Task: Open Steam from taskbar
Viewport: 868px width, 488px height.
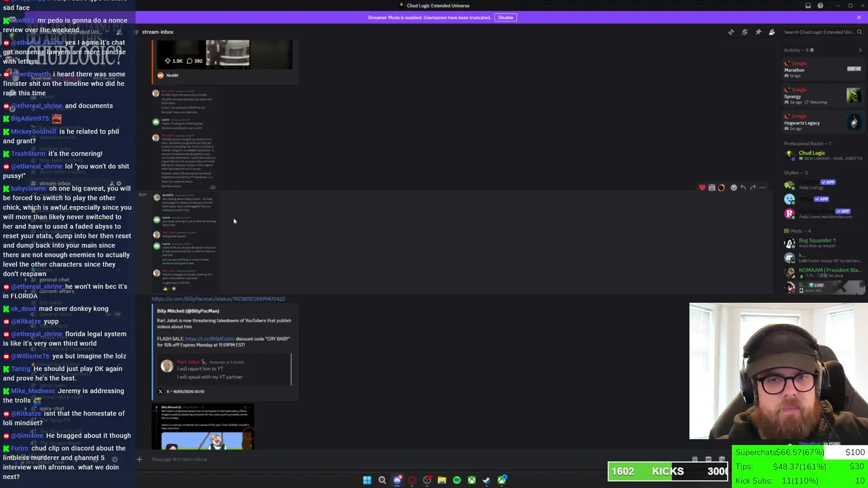Action: 486,480
